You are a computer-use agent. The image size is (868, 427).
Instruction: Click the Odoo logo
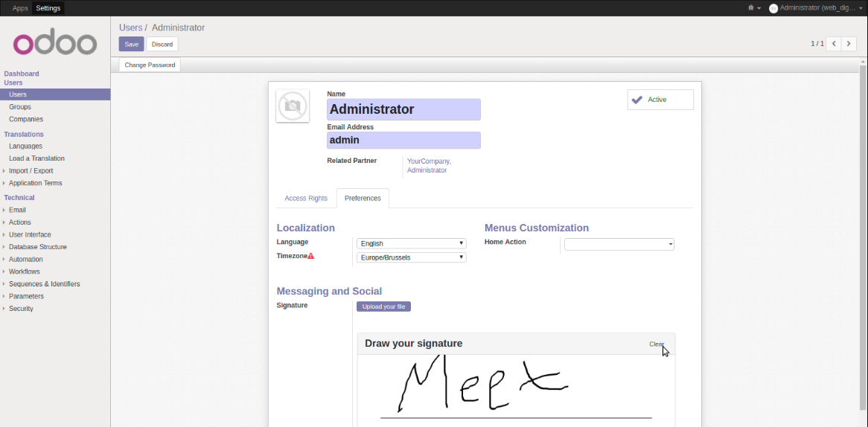pyautogui.click(x=55, y=44)
